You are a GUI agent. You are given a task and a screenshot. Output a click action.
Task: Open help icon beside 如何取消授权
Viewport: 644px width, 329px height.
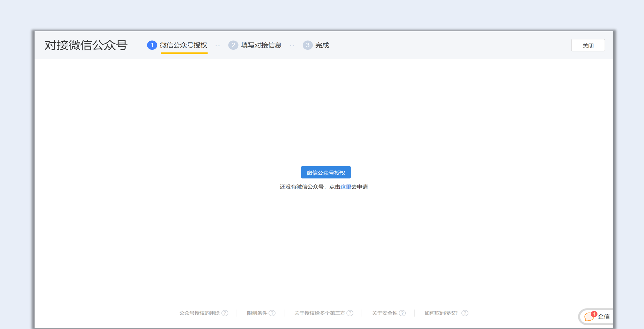click(x=465, y=313)
